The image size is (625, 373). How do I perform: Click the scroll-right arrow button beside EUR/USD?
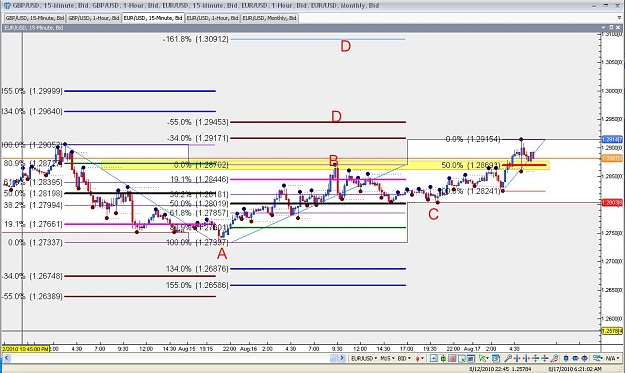(x=342, y=358)
